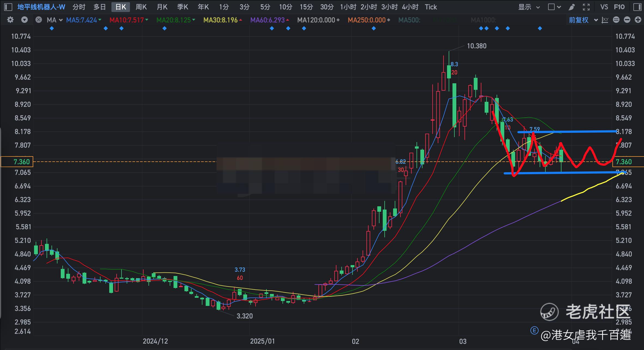Expand the 显示 display dropdown
Screen dimensions: 644x350
[529, 7]
